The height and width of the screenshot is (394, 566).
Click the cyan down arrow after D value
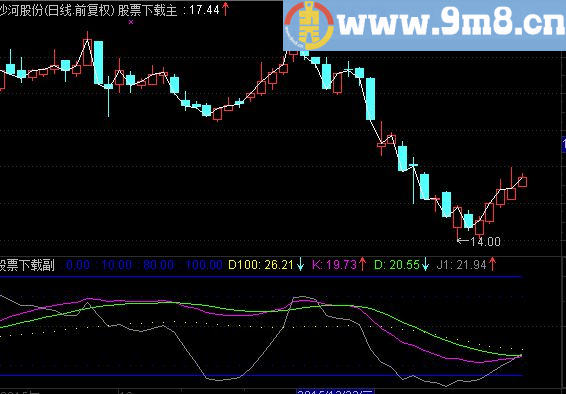[425, 265]
